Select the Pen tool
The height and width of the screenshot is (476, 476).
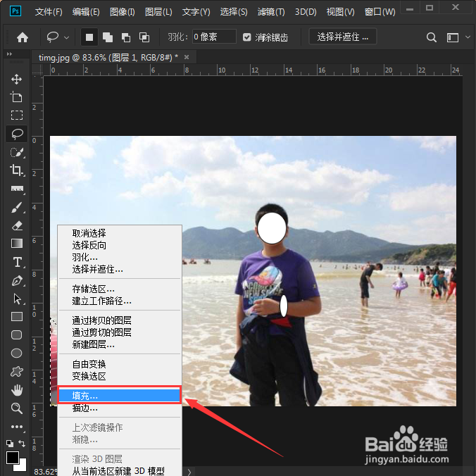(x=17, y=281)
